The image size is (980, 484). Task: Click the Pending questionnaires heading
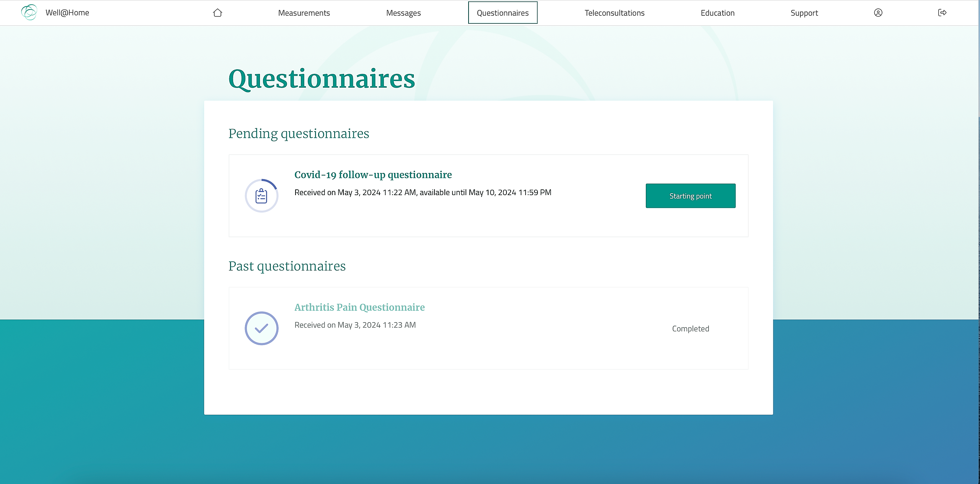299,134
